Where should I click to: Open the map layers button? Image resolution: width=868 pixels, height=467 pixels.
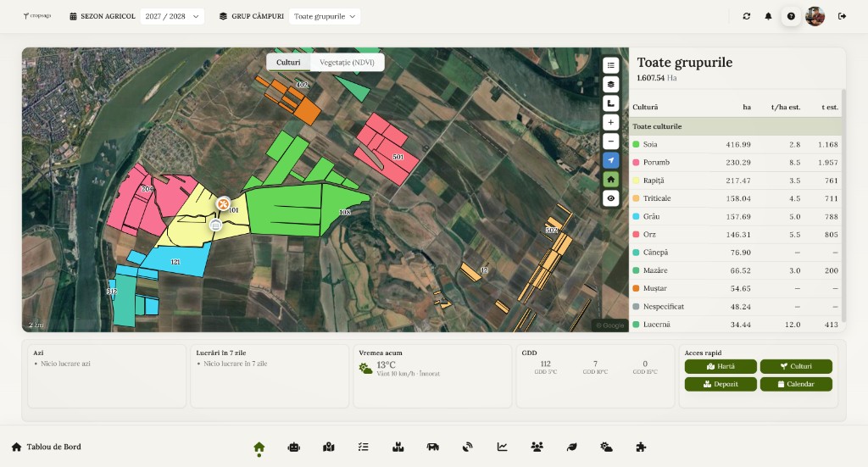610,84
